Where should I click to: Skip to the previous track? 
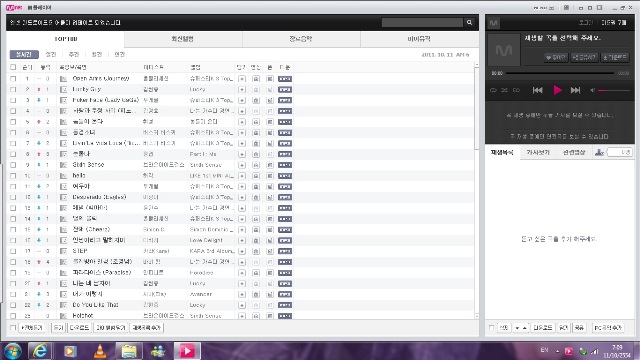[538, 90]
